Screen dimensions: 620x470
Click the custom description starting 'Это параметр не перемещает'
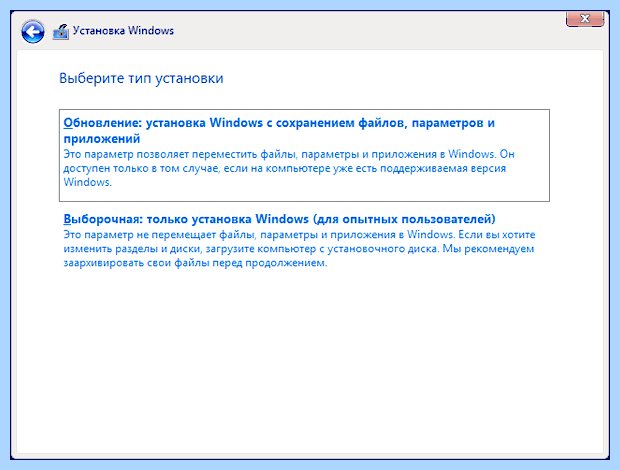(299, 249)
